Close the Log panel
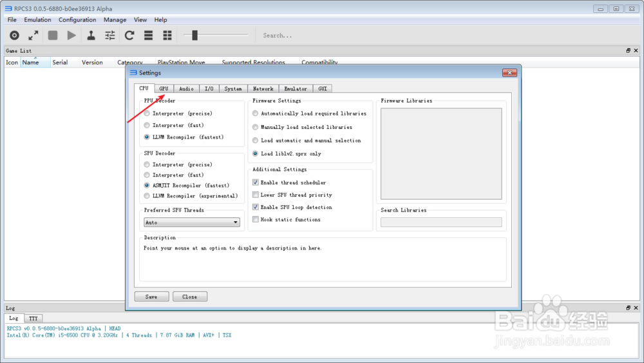This screenshot has width=644, height=363. coord(636,308)
